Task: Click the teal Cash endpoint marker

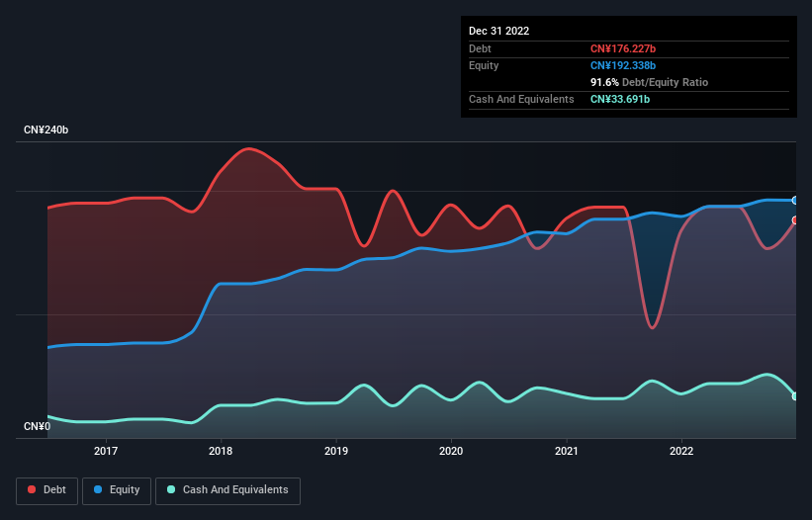Action: (795, 396)
